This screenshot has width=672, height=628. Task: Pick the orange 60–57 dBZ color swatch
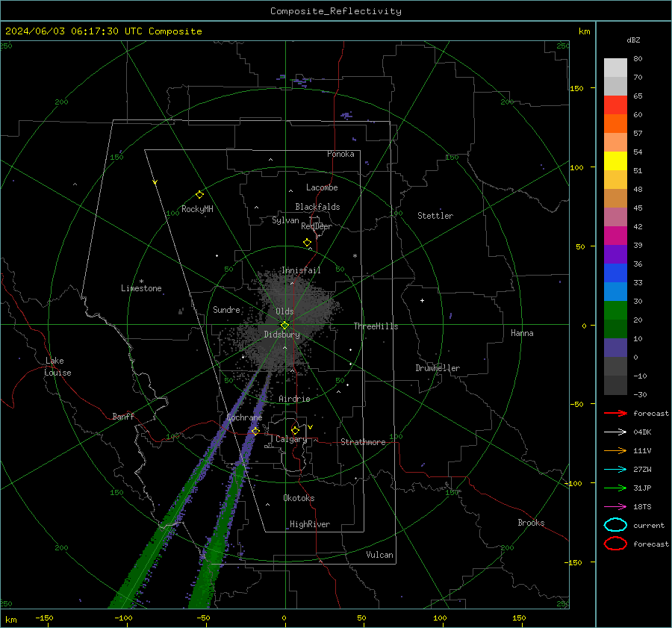(x=615, y=124)
